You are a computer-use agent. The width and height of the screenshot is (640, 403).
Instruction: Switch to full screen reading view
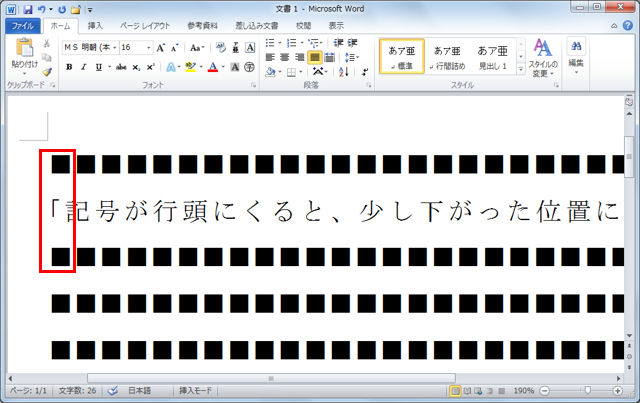tap(467, 391)
